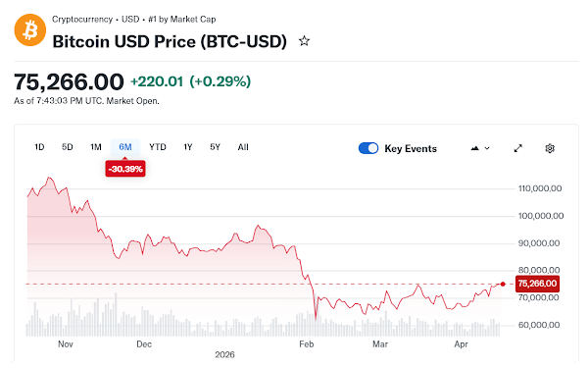Add Bitcoin to watchlist with star icon

(x=304, y=41)
